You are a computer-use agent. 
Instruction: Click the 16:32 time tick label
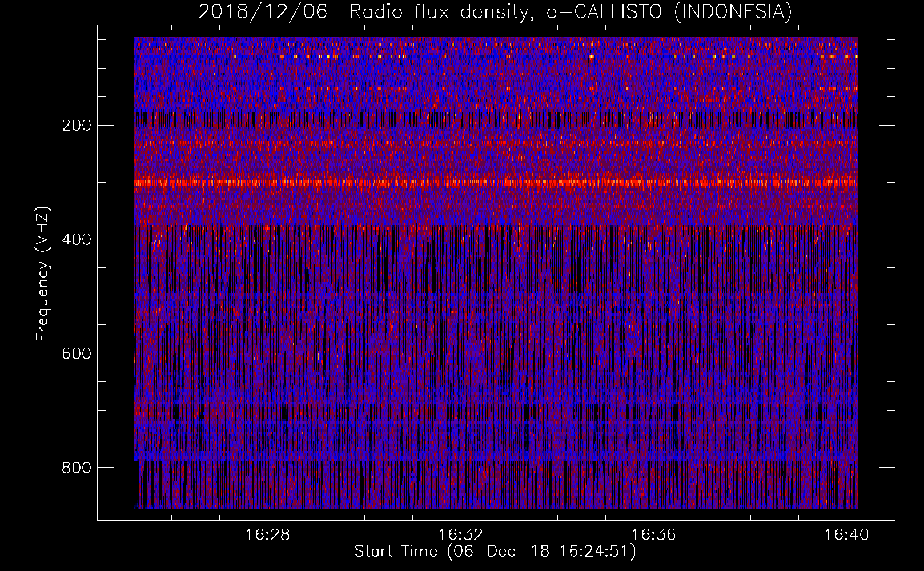click(x=460, y=534)
